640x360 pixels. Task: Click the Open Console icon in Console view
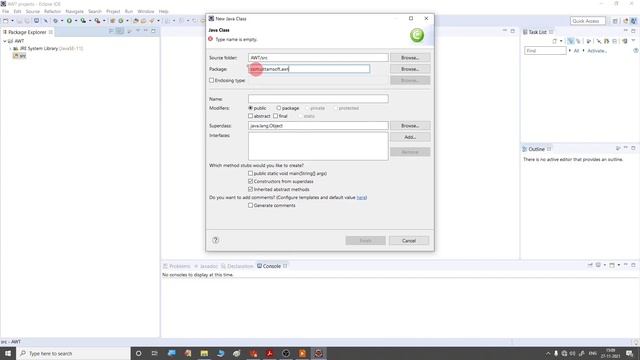coord(612,265)
